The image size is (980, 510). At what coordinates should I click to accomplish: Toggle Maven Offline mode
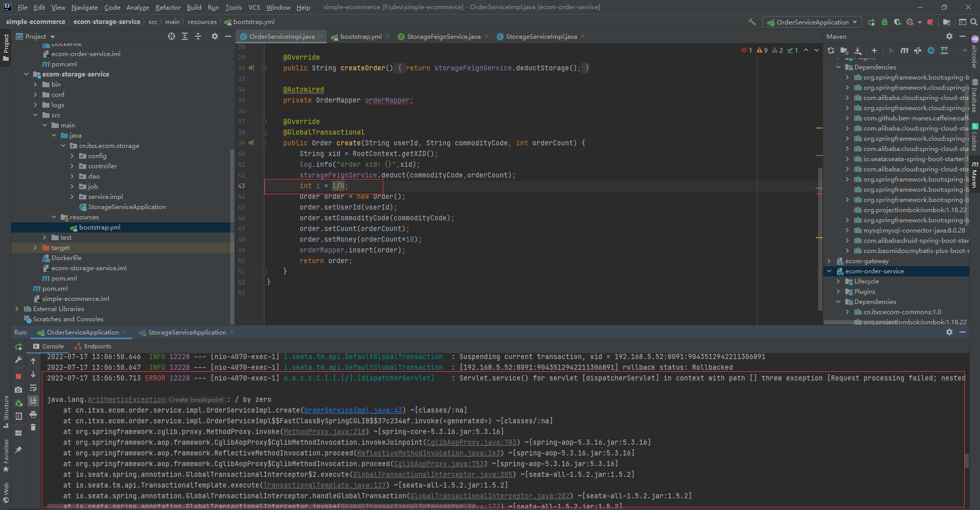tap(918, 50)
